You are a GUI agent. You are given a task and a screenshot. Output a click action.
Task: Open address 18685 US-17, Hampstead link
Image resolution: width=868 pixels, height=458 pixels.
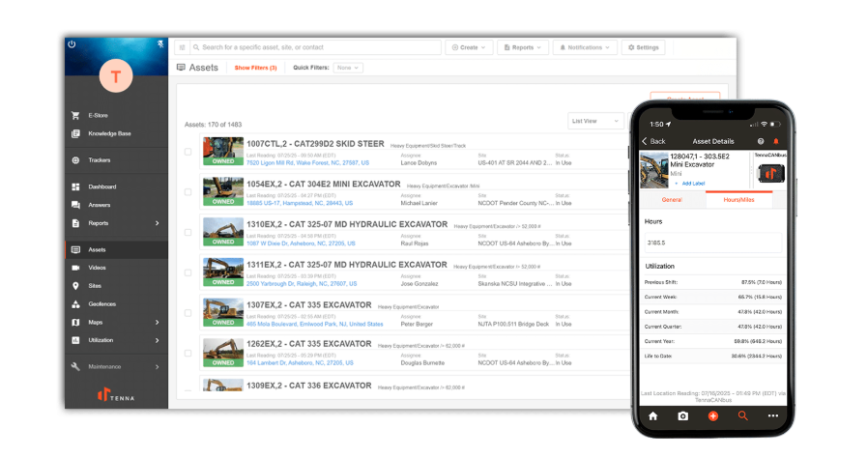(x=300, y=204)
